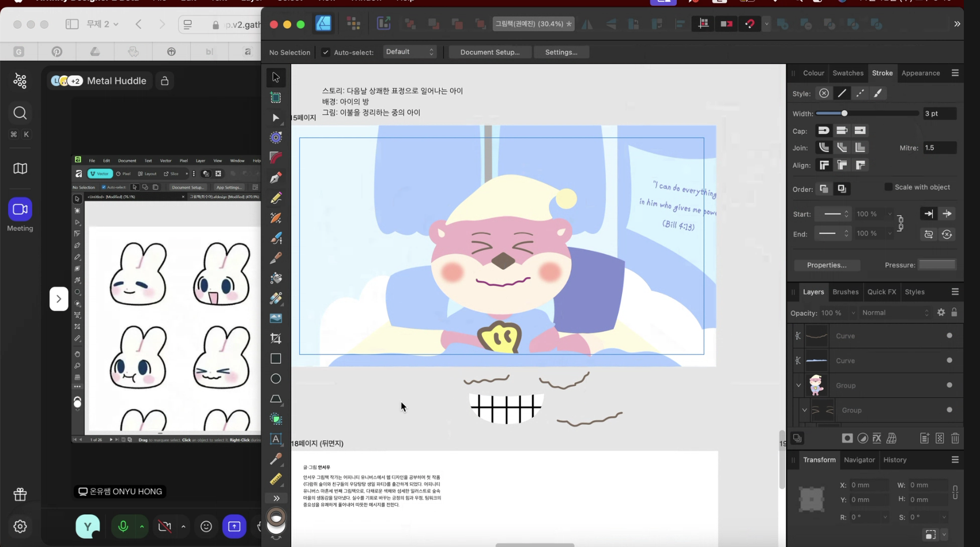Enable Scale with object checkbox
980x547 pixels.
(888, 187)
